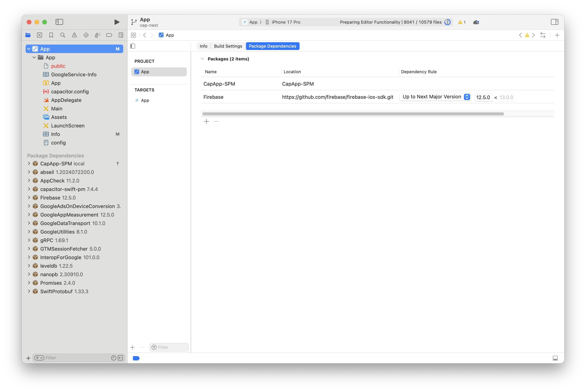The height and width of the screenshot is (392, 586).
Task: Click the Xcode Cloud status icon
Action: [x=476, y=22]
